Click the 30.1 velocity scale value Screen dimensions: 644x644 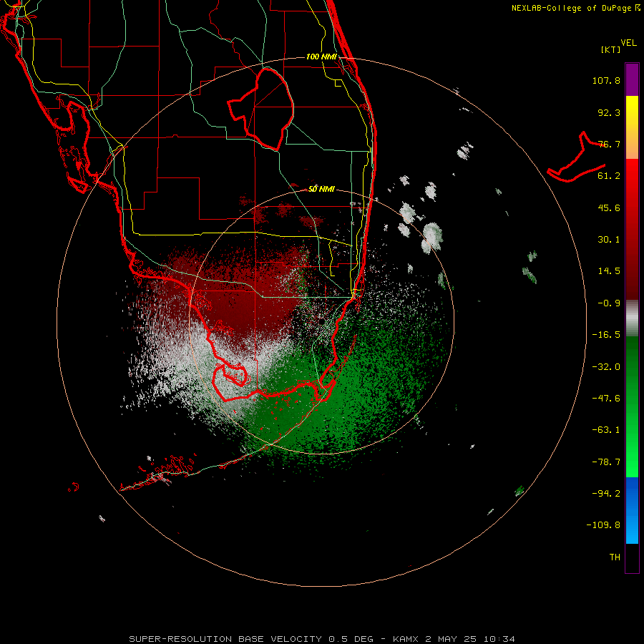point(609,240)
